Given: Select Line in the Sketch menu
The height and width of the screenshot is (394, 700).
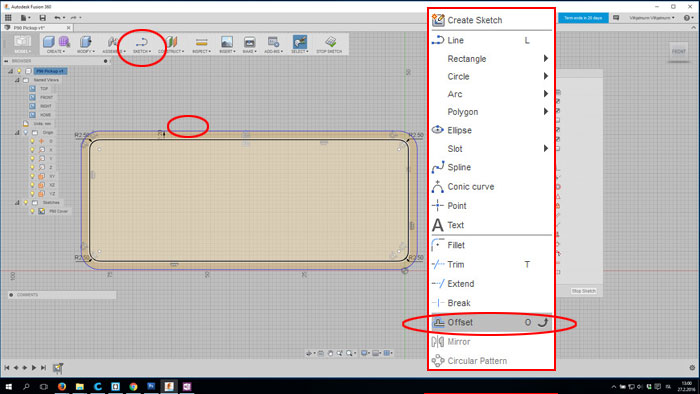Looking at the screenshot, I should [x=491, y=40].
